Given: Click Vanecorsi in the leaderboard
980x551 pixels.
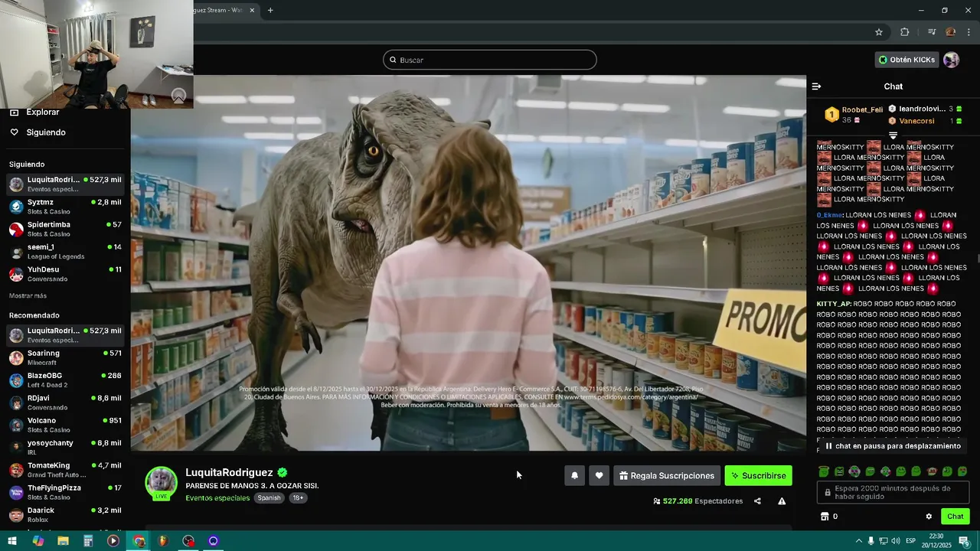Looking at the screenshot, I should pyautogui.click(x=916, y=121).
